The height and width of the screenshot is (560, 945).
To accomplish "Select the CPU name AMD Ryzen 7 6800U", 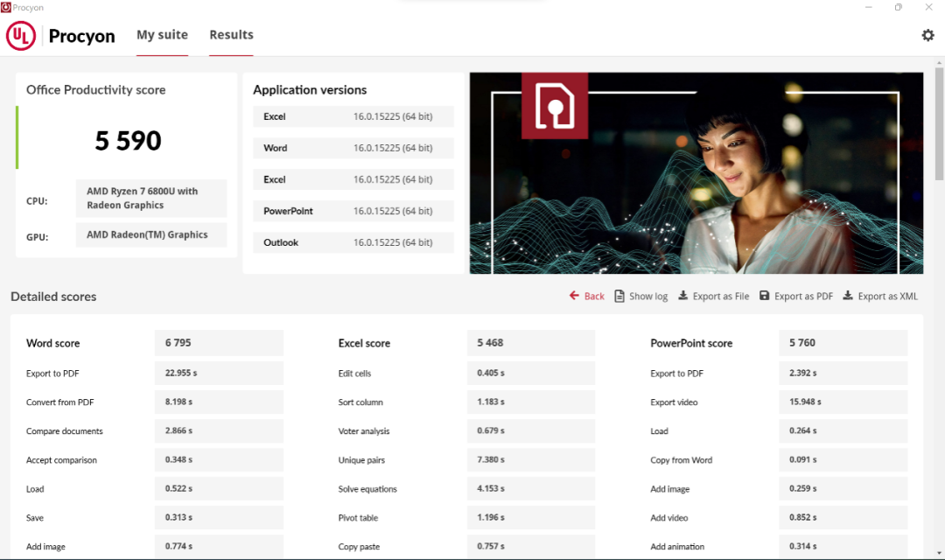I will (151, 199).
